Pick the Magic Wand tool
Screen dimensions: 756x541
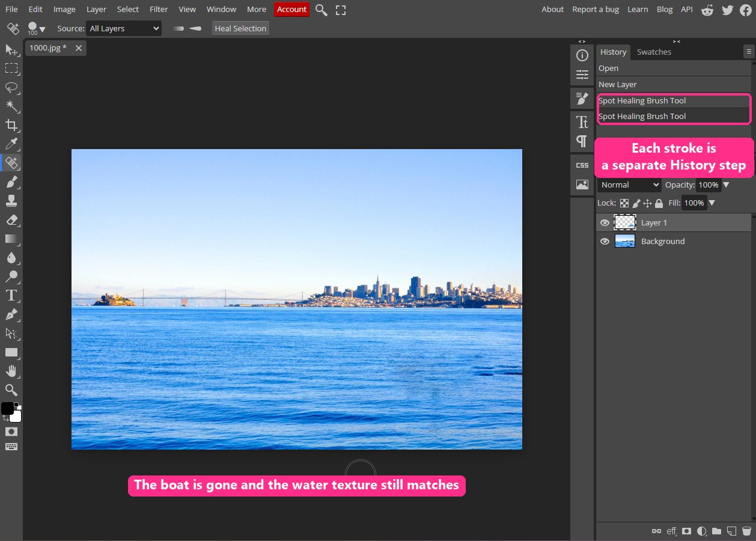pyautogui.click(x=11, y=106)
